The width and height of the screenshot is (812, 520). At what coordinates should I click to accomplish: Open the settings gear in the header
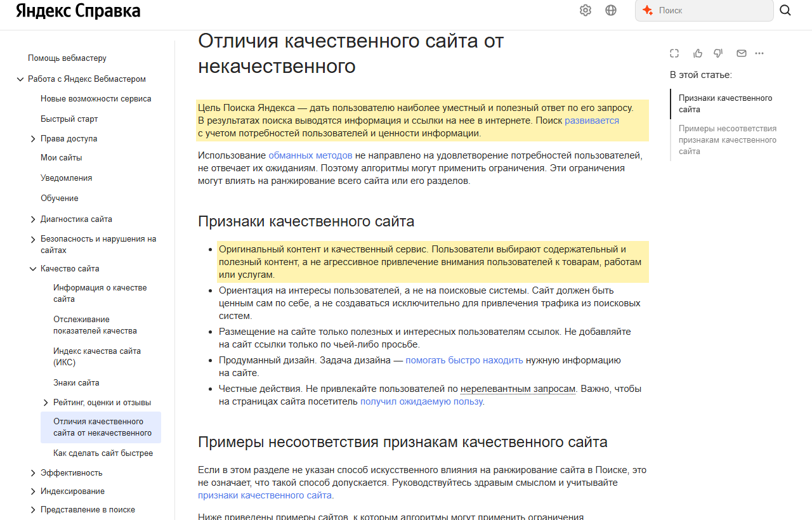tap(586, 10)
